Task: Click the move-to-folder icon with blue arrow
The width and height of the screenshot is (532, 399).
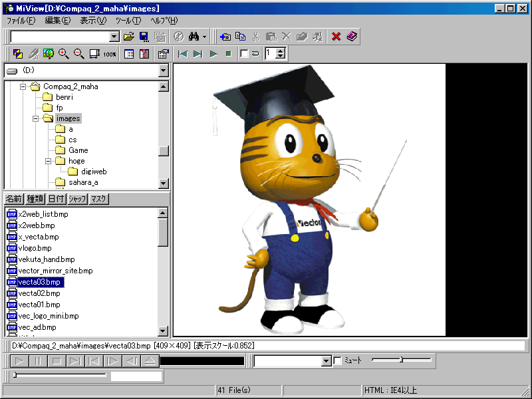Action: pos(225,37)
